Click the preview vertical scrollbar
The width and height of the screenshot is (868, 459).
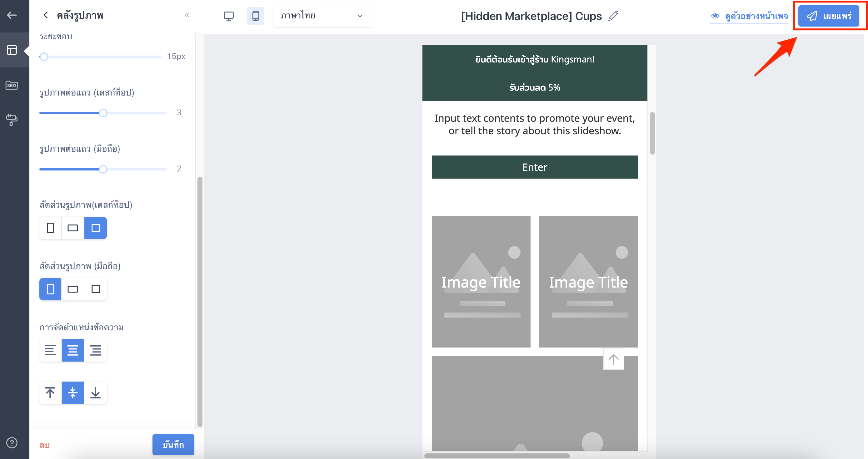click(652, 133)
